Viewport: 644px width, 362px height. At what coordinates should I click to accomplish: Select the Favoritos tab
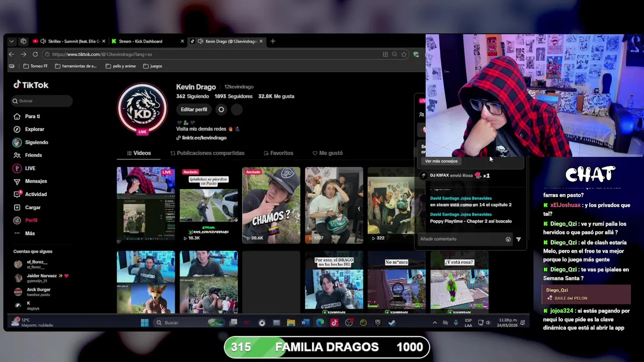(279, 153)
